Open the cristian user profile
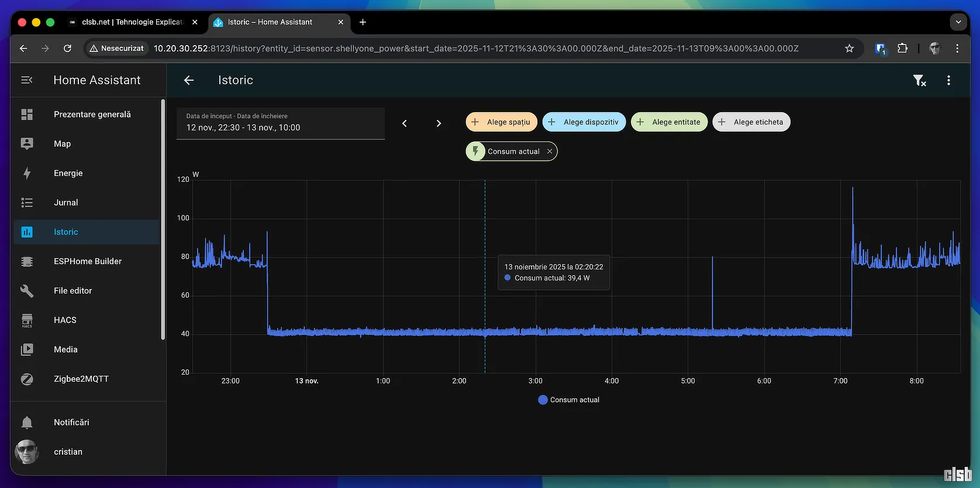This screenshot has width=980, height=488. [68, 452]
